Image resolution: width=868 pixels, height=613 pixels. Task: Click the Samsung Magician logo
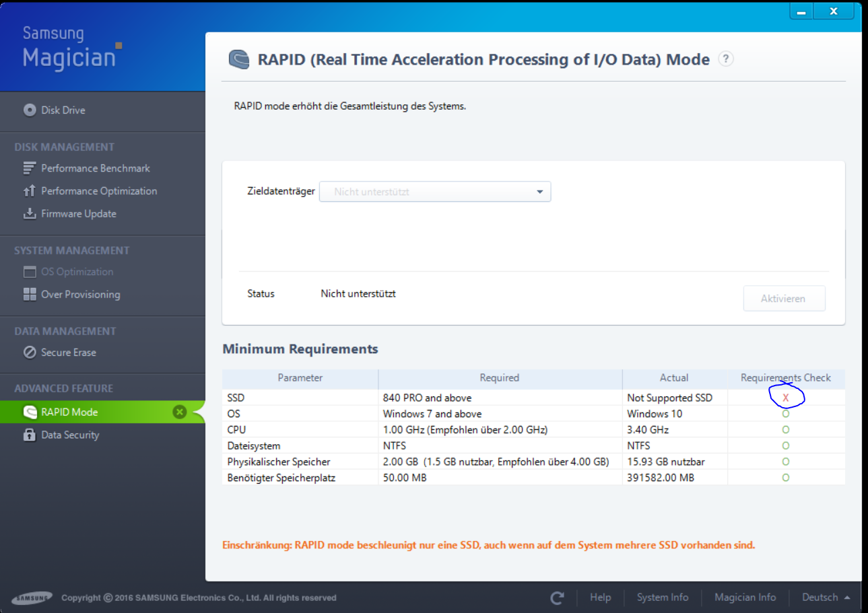click(x=71, y=47)
